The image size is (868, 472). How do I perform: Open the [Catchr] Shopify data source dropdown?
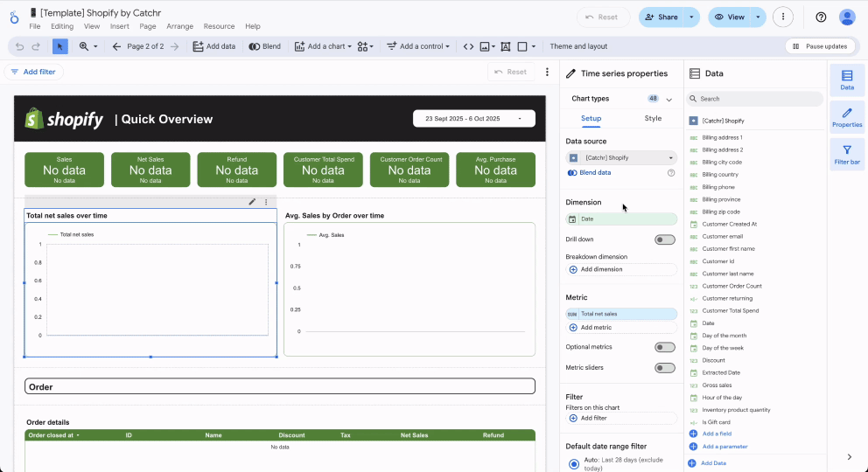[x=621, y=157]
